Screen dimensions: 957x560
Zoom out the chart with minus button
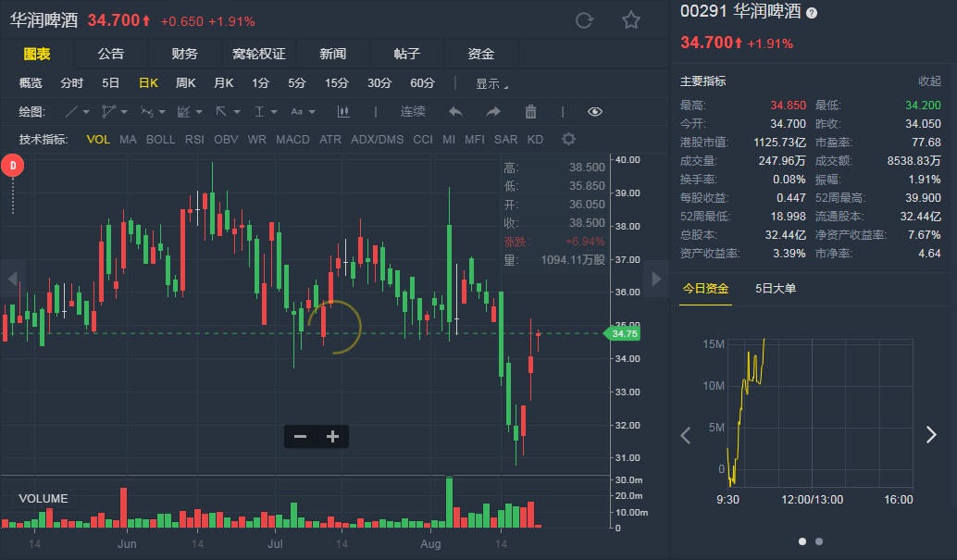point(300,437)
